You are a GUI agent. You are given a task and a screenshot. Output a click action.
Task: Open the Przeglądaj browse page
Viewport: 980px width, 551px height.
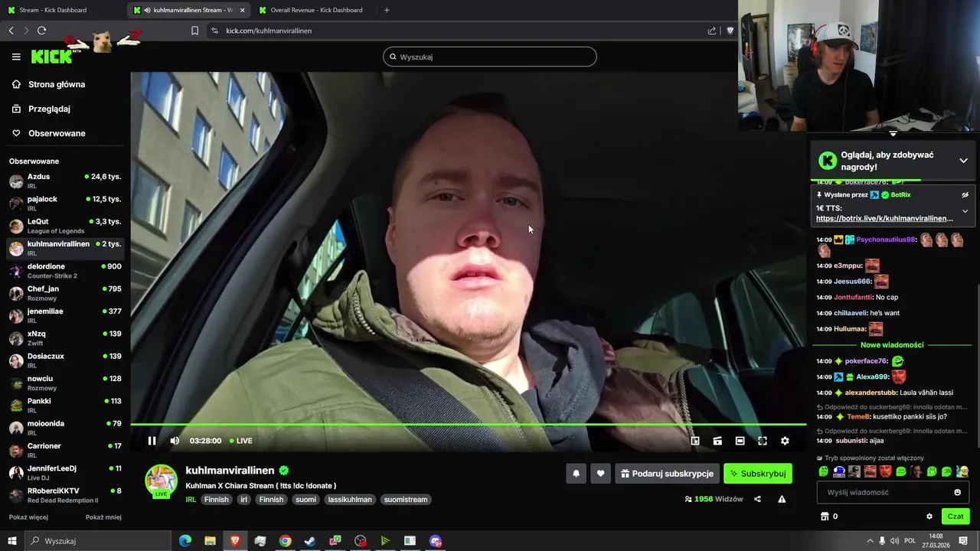coord(49,109)
